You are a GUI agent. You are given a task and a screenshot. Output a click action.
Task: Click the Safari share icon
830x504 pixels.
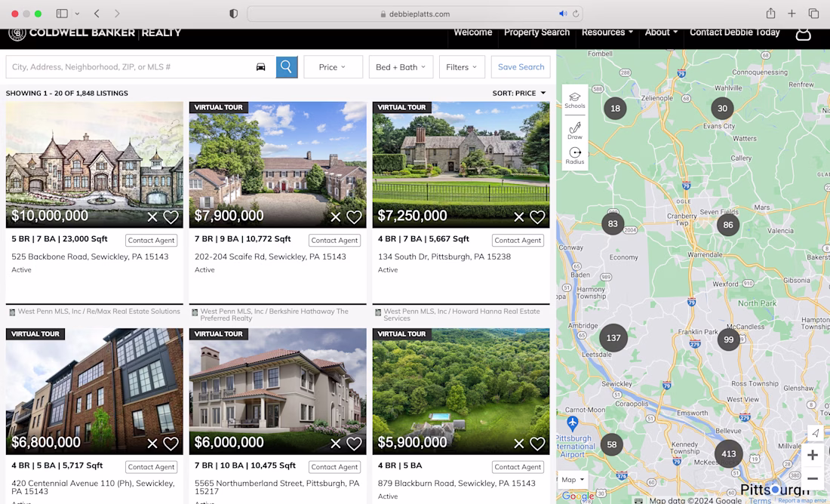coord(770,14)
